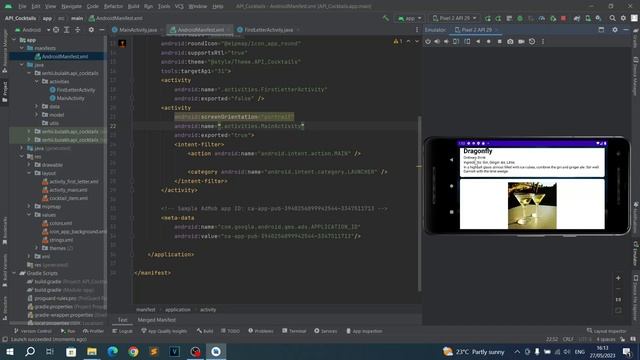Viewport: 640px width, 360px height.
Task: Open App Inspection tool window
Action: [x=364, y=331]
